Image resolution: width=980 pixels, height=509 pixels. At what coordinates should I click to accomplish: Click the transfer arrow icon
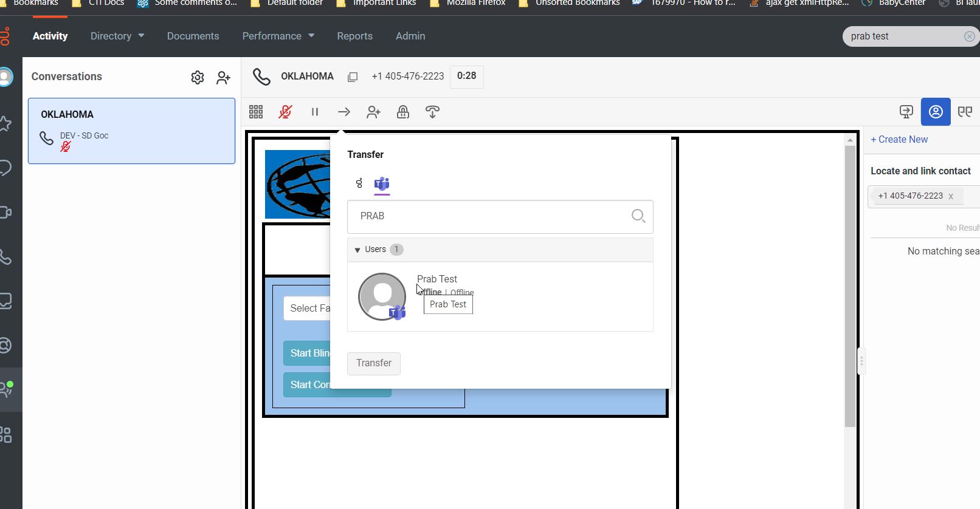[x=344, y=112]
